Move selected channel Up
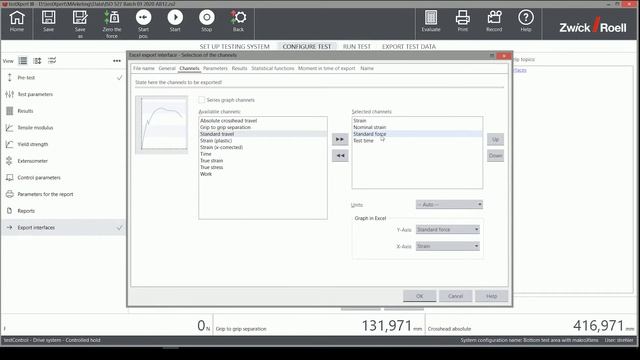The width and height of the screenshot is (640, 360). (x=495, y=139)
